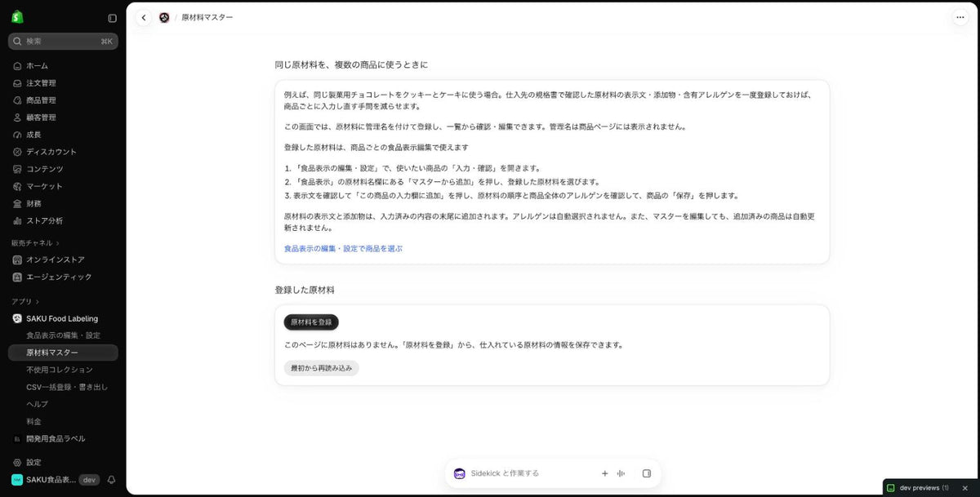Click the 最初から再読み込み button
Viewport: 980px width, 497px height.
pyautogui.click(x=322, y=368)
